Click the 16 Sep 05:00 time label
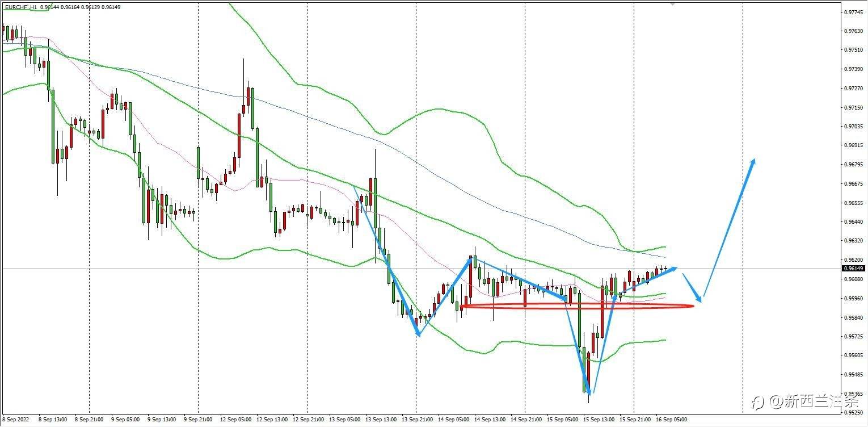 (x=672, y=420)
